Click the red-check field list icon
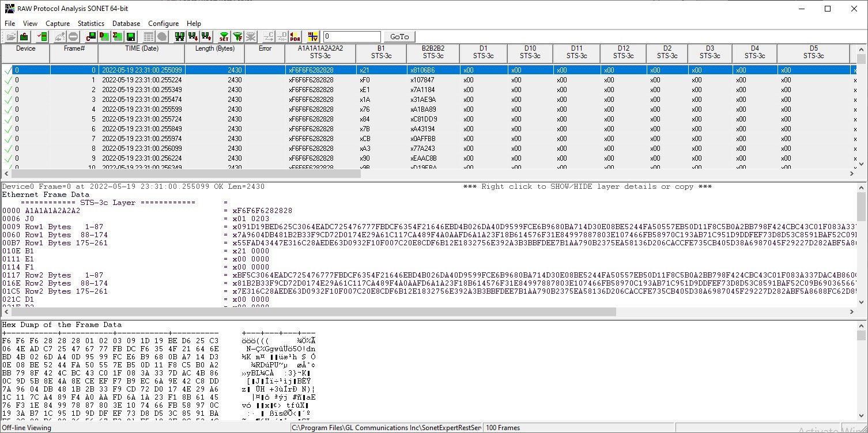Screen dimensions: 868x433 [42, 37]
